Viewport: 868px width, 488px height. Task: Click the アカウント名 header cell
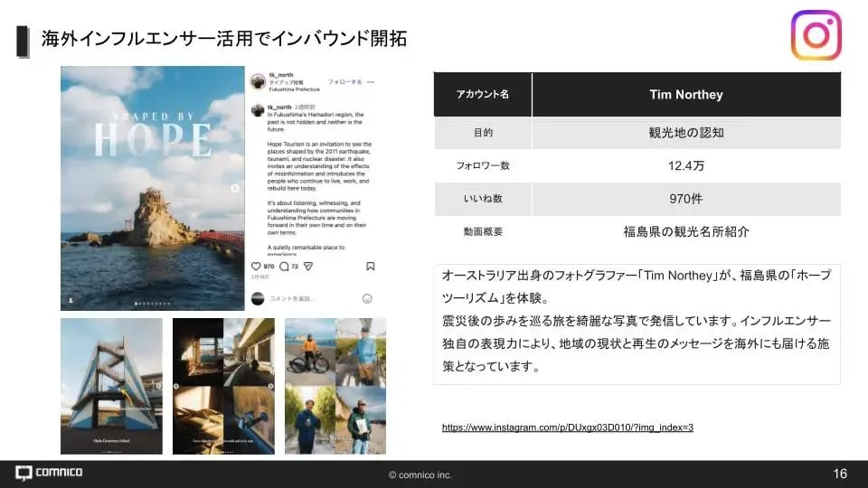tap(482, 95)
